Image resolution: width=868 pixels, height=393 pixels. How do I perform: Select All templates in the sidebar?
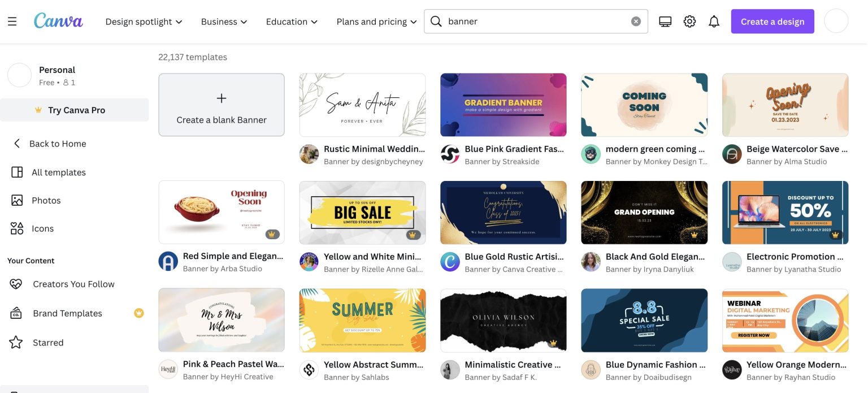58,172
